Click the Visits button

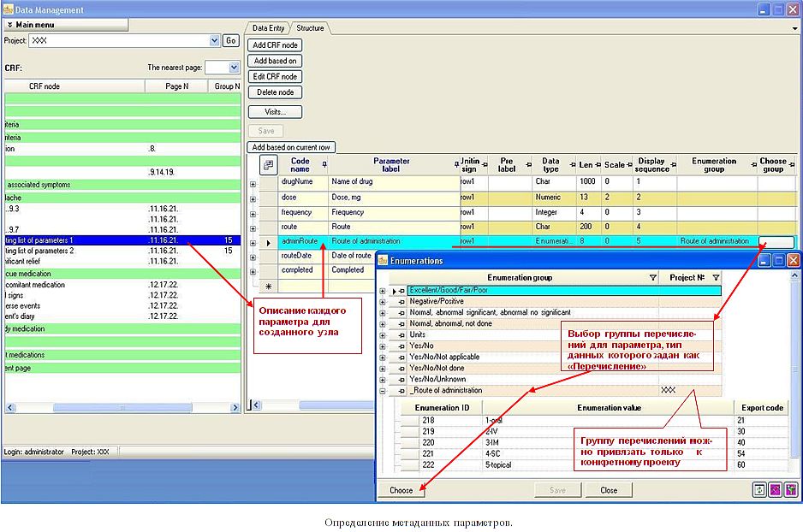(274, 111)
